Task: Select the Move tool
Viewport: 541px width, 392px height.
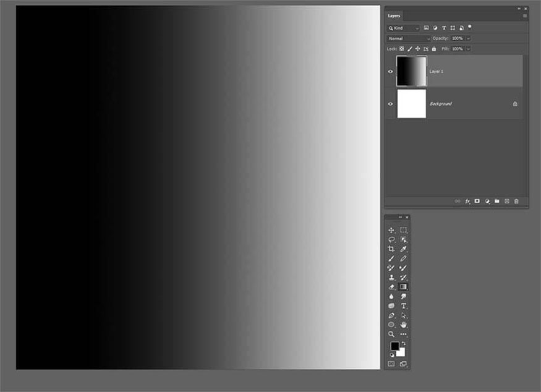Action: pyautogui.click(x=391, y=230)
